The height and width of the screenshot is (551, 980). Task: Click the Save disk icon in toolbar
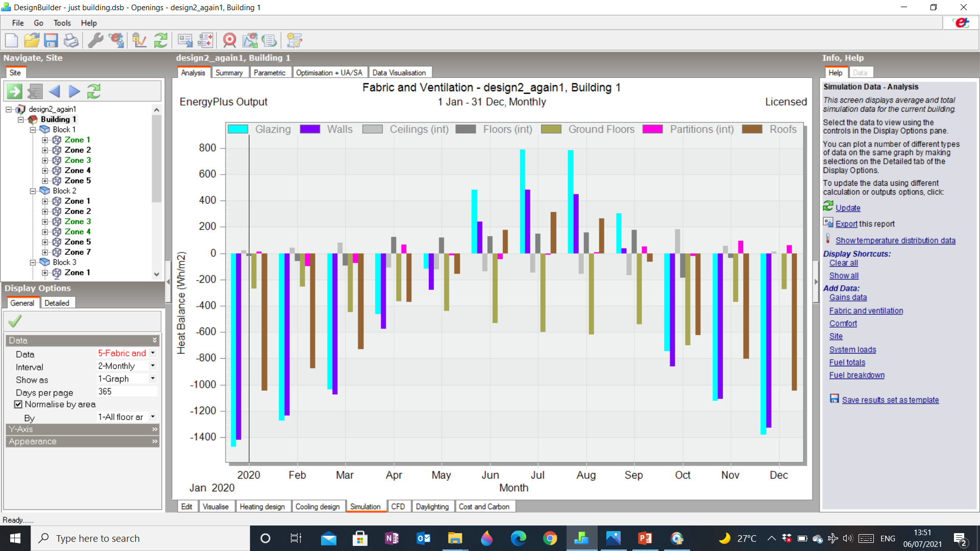point(51,40)
